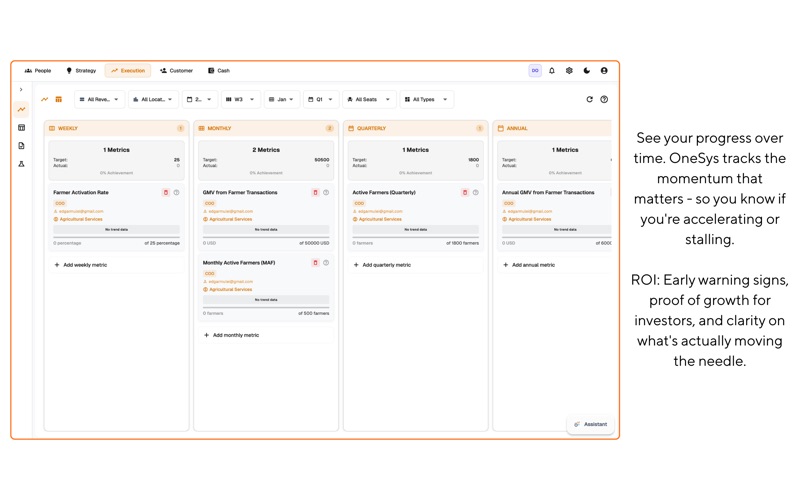Open the All Locations filter dropdown

point(153,99)
